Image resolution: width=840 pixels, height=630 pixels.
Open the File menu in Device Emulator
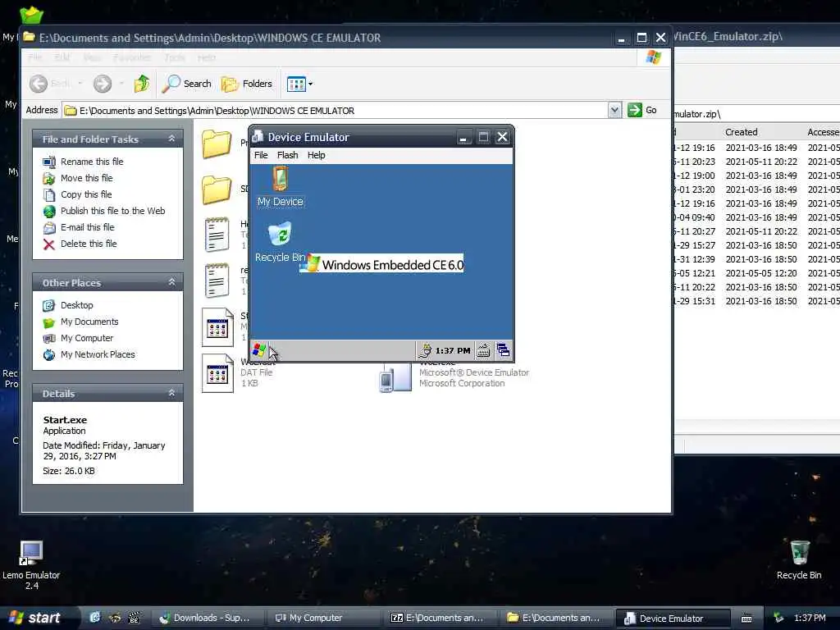point(261,155)
